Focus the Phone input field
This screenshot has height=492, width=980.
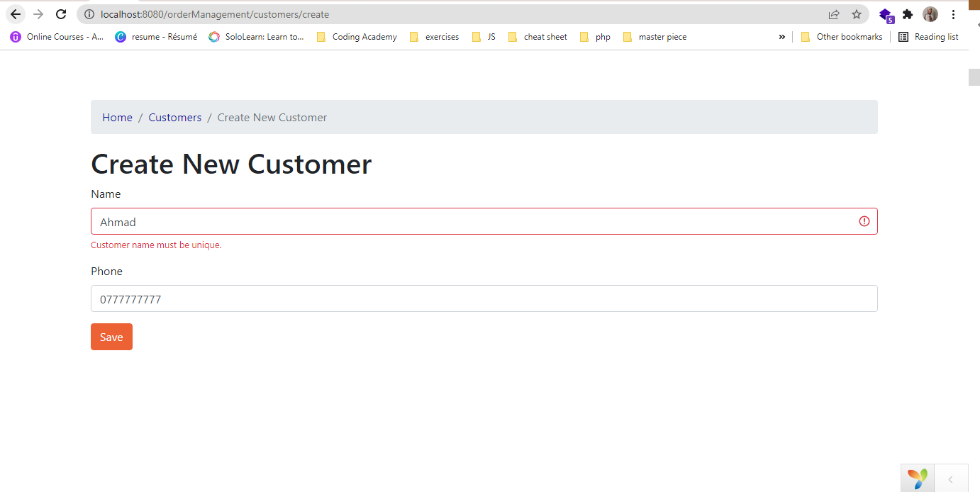[x=484, y=298]
